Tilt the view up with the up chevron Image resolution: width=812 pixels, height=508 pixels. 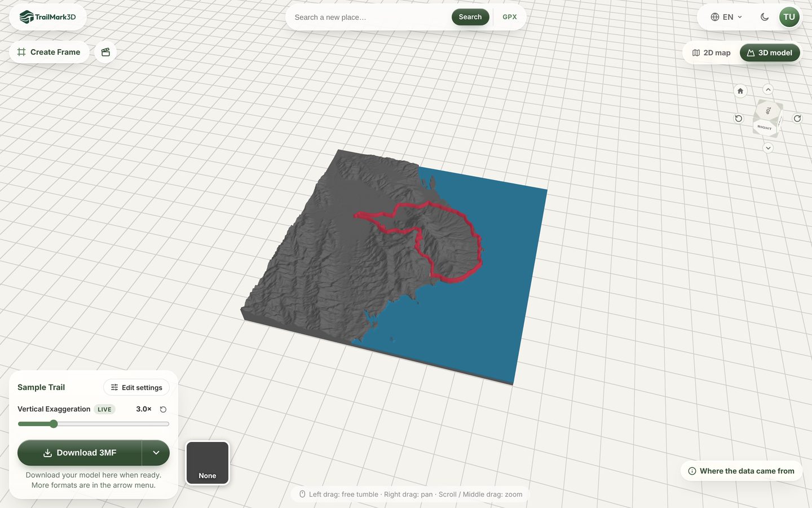pos(768,90)
